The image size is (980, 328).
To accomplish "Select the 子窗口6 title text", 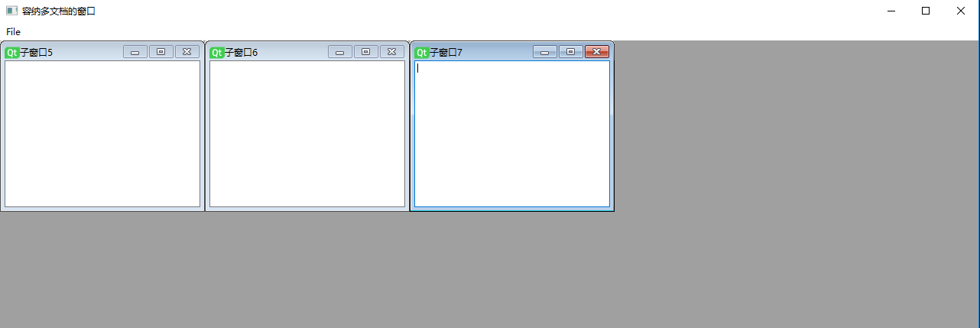I will [242, 52].
